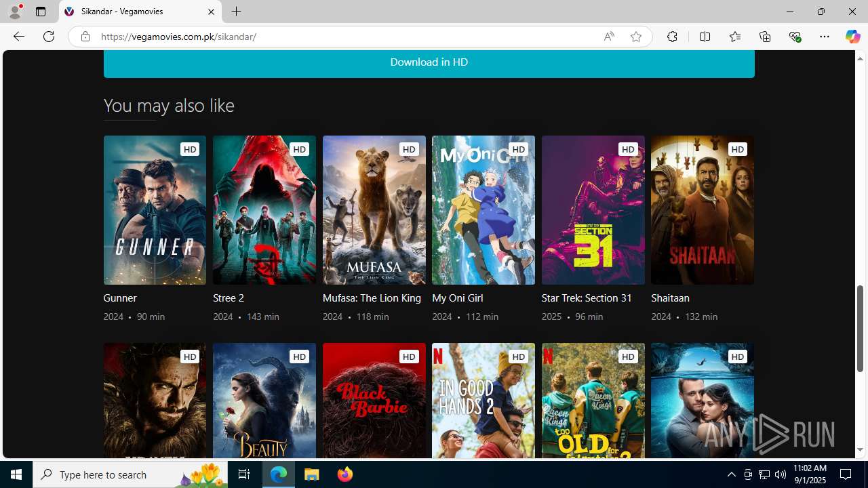Open the clock showing 11:02 AM

tap(810, 474)
